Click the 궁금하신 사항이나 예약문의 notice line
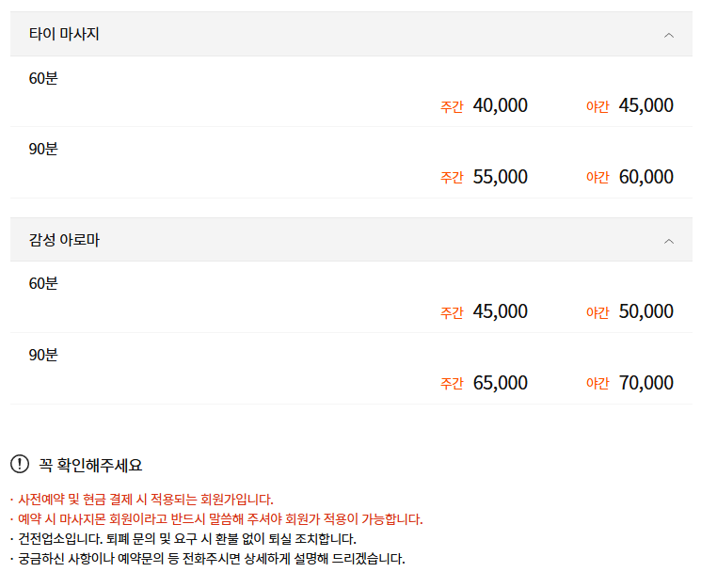 coord(211,559)
